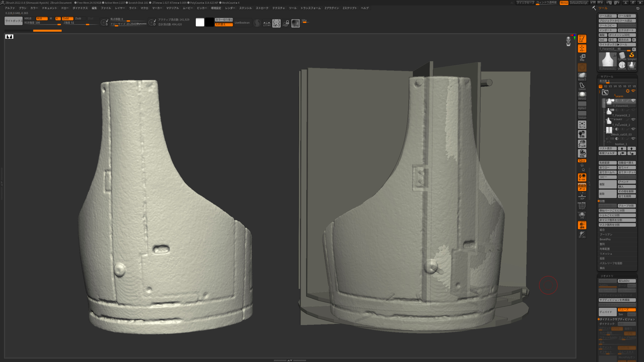
Task: Toggle XYZ rotation axis mode
Action: [582, 161]
